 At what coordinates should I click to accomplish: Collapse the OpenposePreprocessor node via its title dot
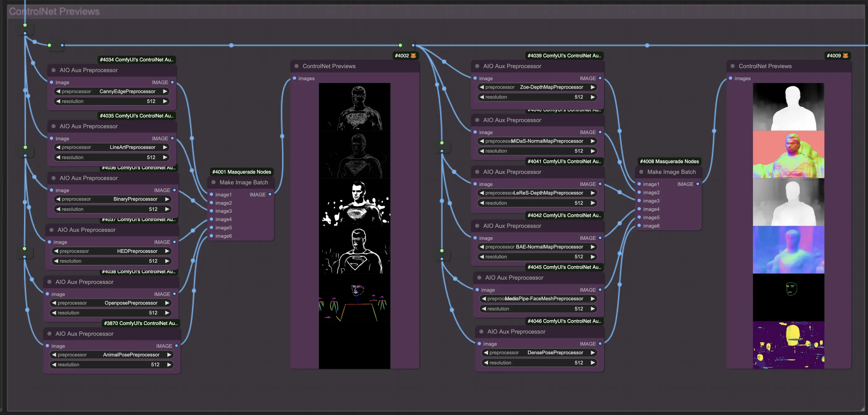point(49,282)
